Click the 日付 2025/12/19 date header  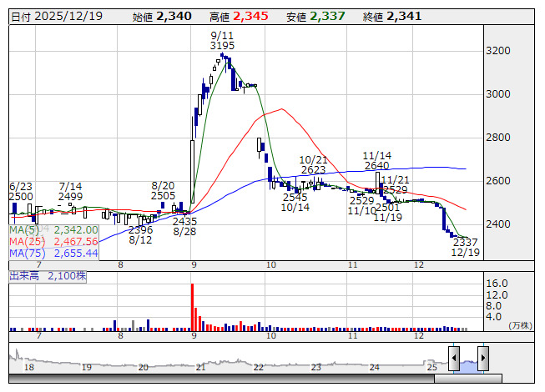tap(57, 17)
